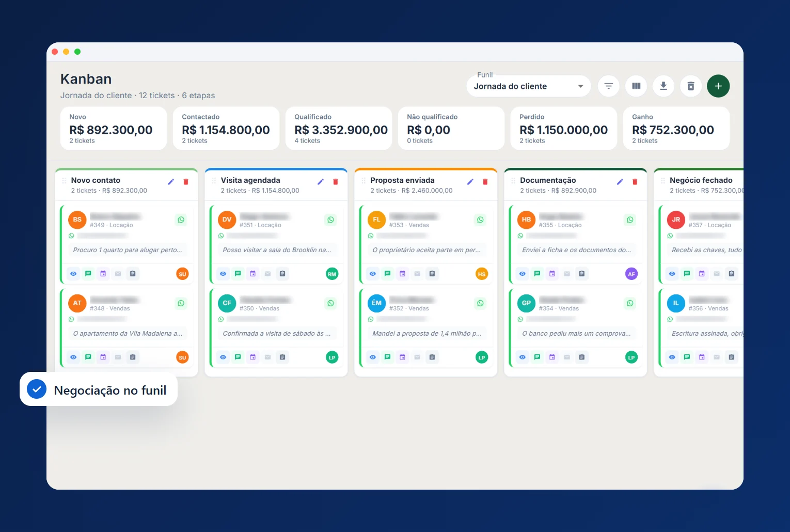
Task: Edit the Documentação column
Action: tap(620, 182)
